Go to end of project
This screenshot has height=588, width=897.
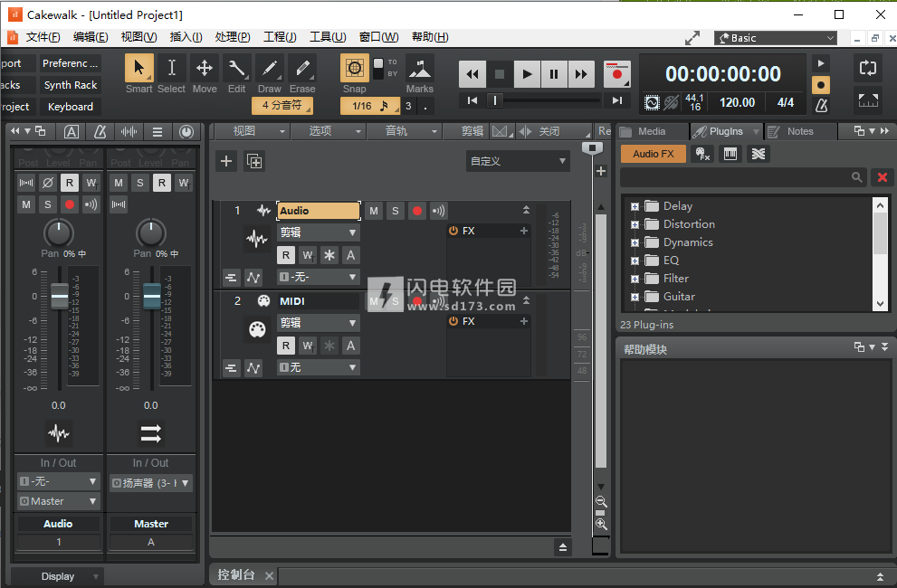(x=616, y=100)
